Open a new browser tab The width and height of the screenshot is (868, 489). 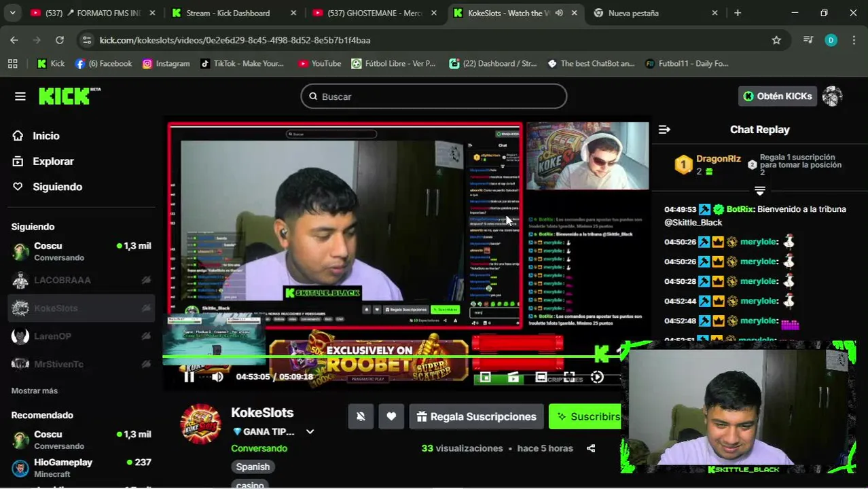coord(738,13)
